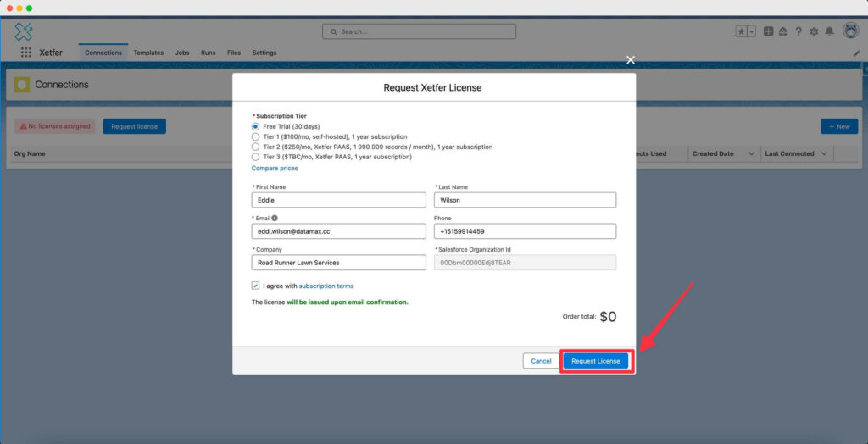The height and width of the screenshot is (444, 868).
Task: Expand the favorites list dropdown arrow
Action: click(x=752, y=31)
